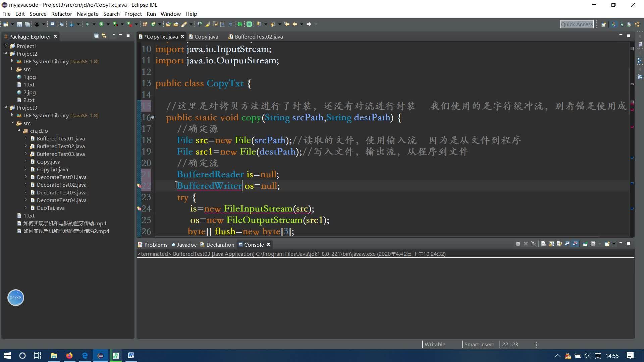
Task: Click the New Java Class icon
Action: coord(153,24)
